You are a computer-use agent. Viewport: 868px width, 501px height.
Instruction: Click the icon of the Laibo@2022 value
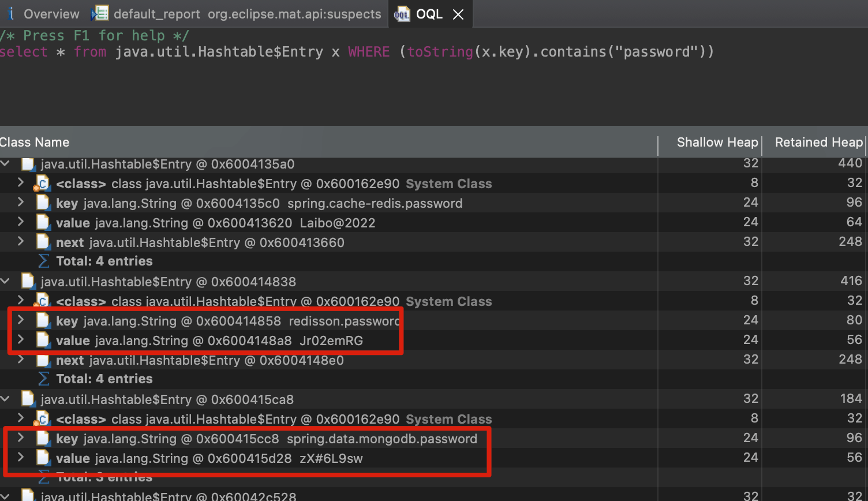[x=43, y=223]
